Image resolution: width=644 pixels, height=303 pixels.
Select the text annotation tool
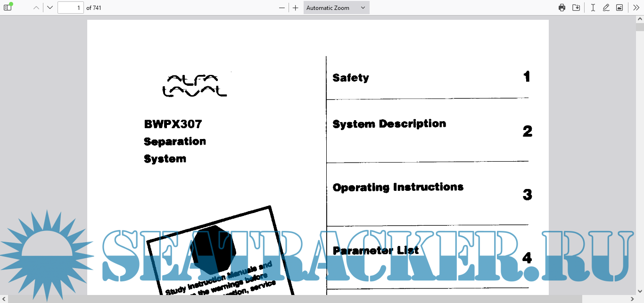click(x=593, y=8)
